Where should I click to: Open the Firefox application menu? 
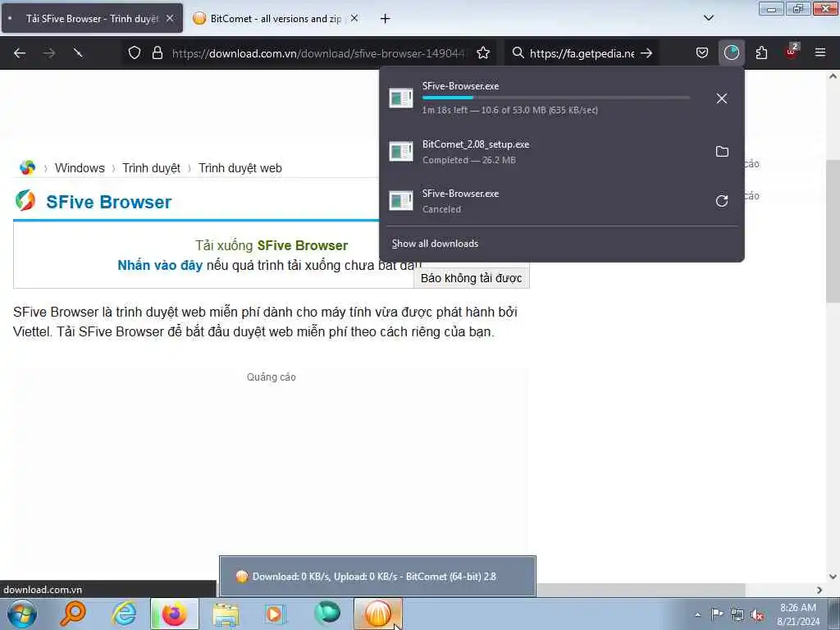pos(820,53)
